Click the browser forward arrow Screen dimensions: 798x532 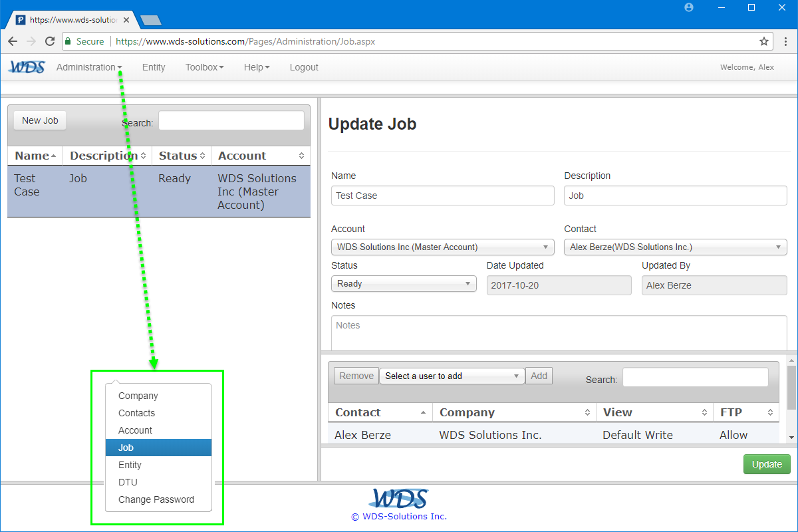31,41
